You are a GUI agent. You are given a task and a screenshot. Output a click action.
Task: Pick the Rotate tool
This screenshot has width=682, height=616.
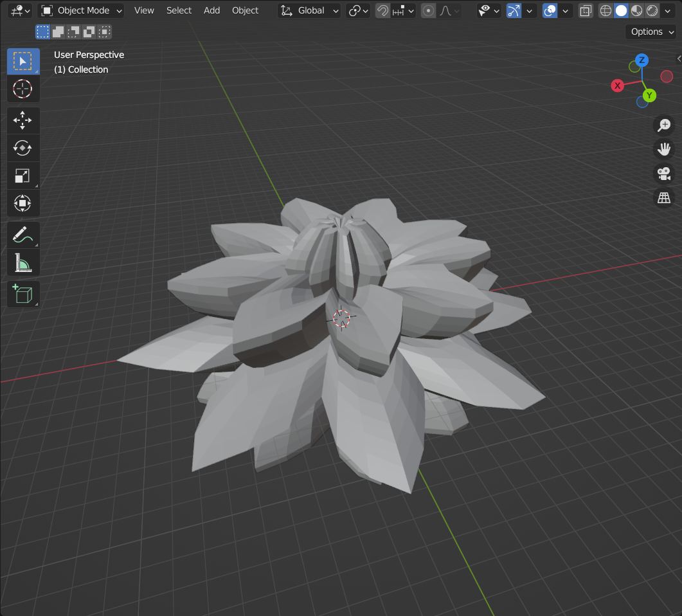(x=23, y=148)
